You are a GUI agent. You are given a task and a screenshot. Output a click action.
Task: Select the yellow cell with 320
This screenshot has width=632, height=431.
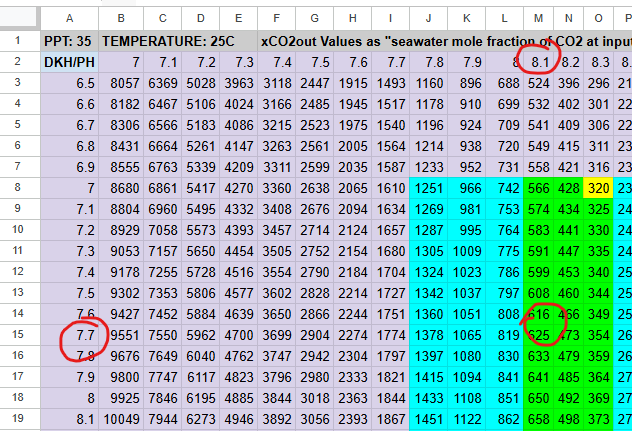point(599,188)
